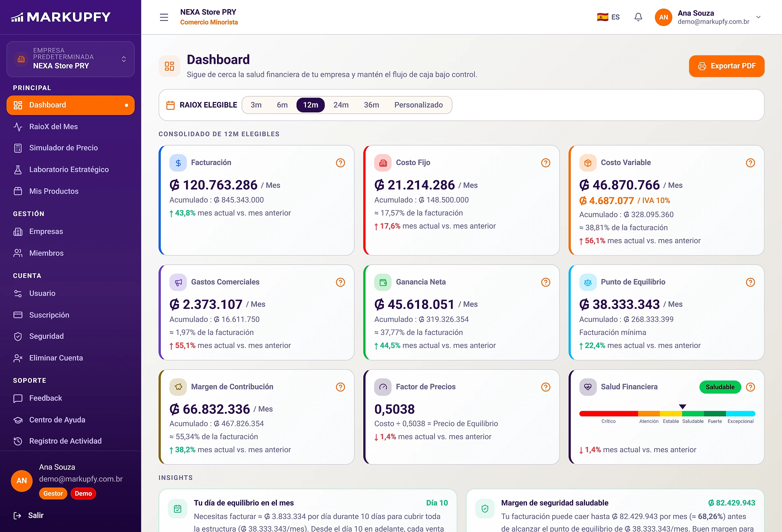
Task: Open Mis Productos in sidebar
Action: [x=70, y=191]
